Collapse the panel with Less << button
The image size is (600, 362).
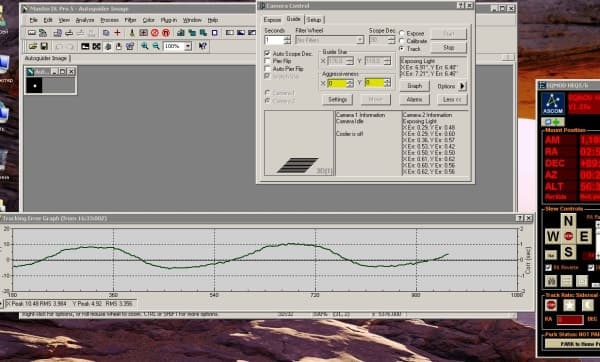452,99
